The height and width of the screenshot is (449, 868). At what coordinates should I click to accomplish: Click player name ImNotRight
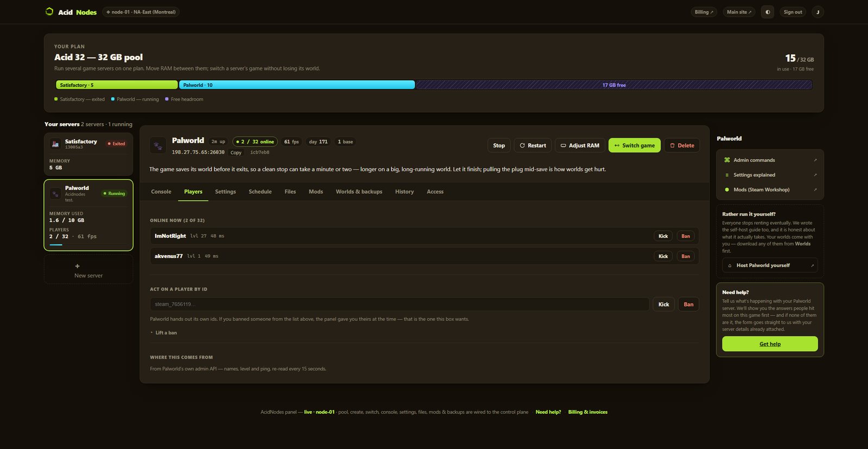point(170,236)
